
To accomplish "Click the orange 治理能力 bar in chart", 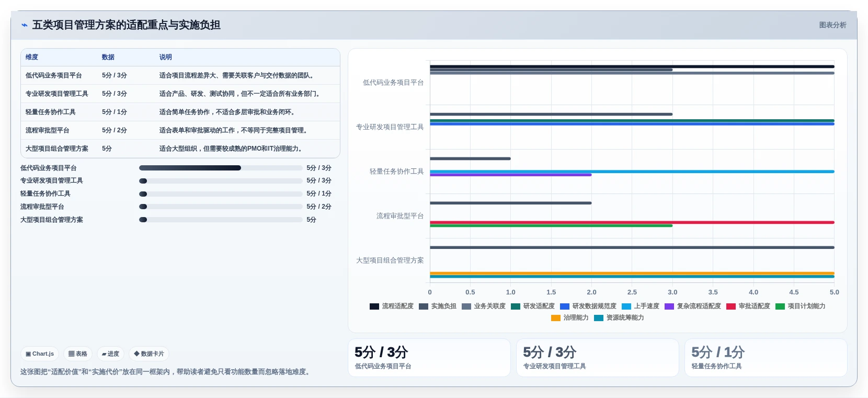I will (632, 273).
